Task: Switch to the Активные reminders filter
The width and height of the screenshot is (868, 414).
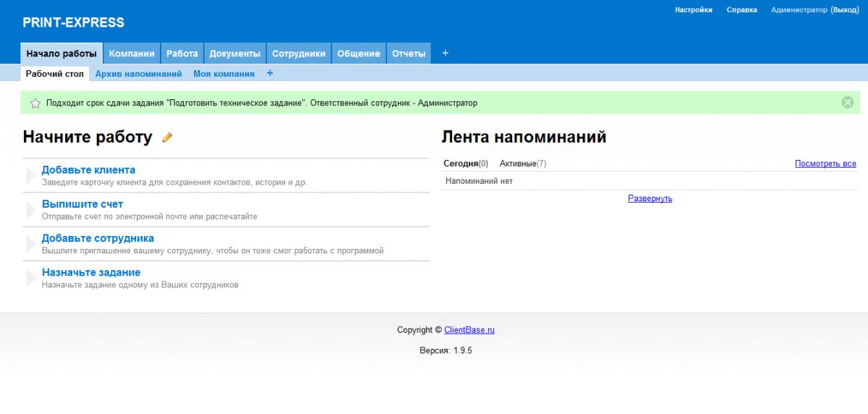Action: click(x=518, y=164)
